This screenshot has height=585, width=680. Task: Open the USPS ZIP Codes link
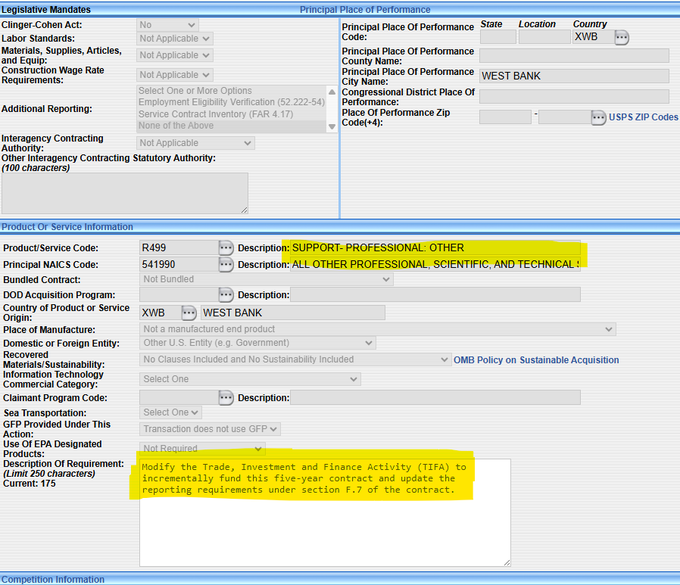(x=643, y=117)
